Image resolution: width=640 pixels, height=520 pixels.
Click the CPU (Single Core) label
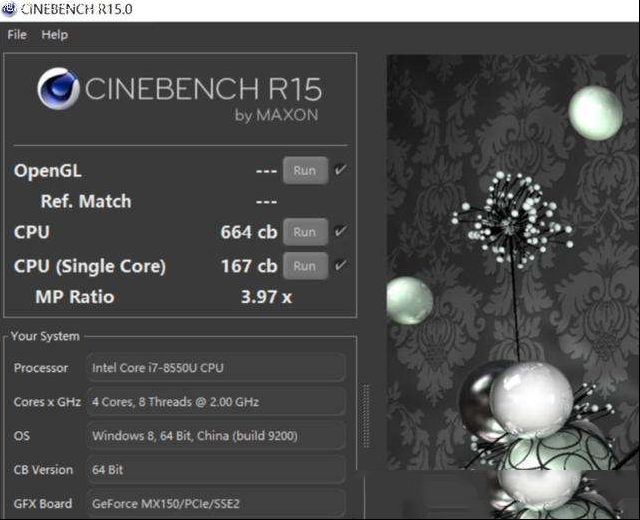pyautogui.click(x=90, y=266)
